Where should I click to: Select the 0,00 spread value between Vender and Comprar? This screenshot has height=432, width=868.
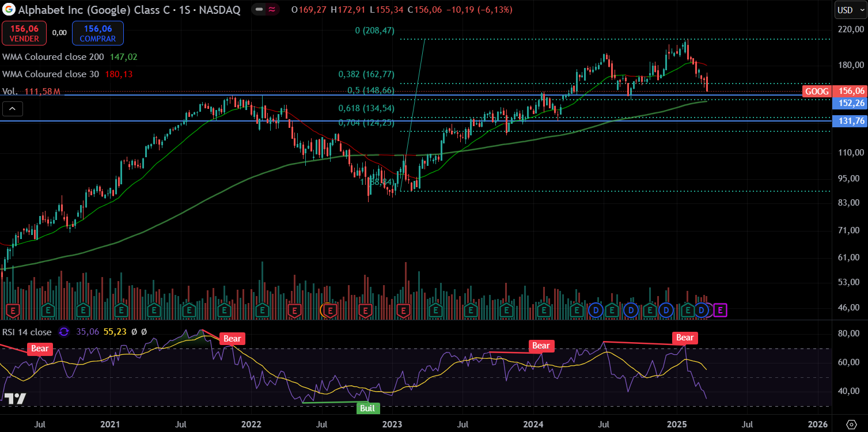pos(59,33)
